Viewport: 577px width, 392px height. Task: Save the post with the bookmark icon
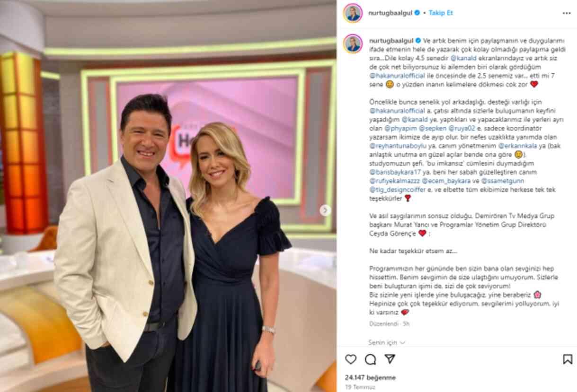(568, 359)
